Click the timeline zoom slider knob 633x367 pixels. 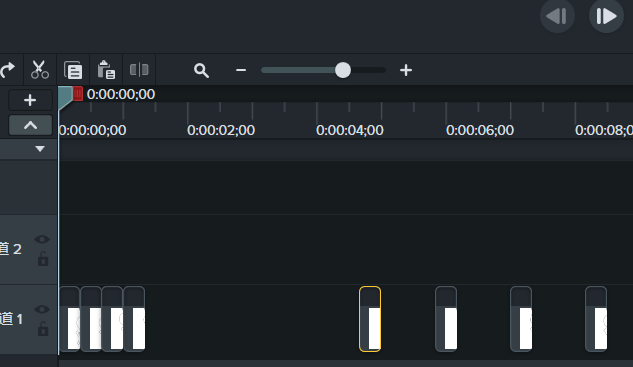coord(343,70)
